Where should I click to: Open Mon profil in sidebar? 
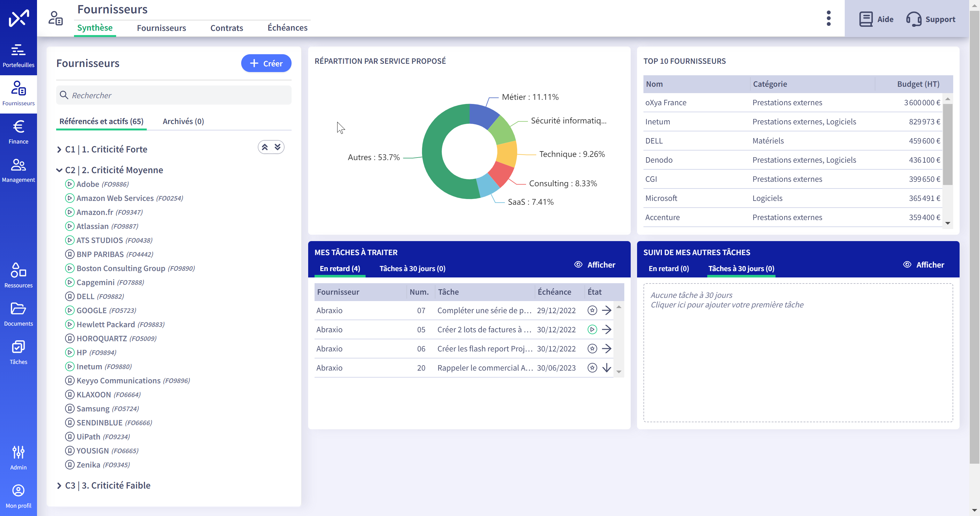(x=18, y=497)
